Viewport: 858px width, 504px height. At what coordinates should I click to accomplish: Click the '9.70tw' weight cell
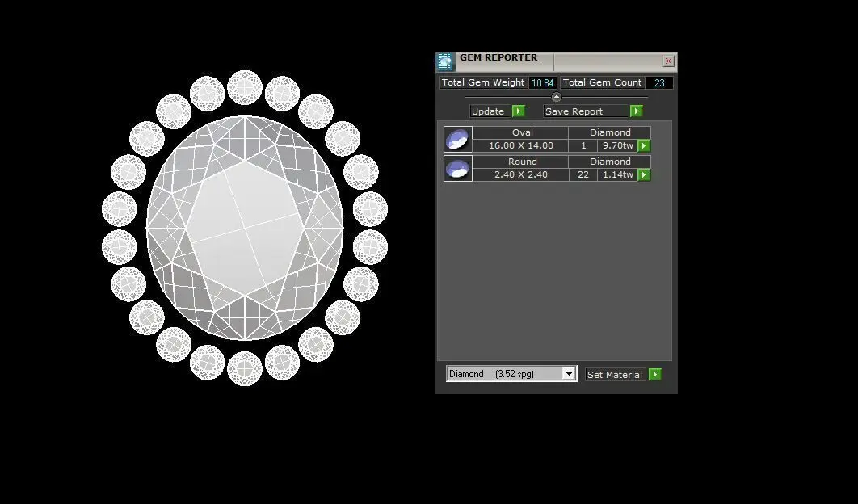pos(618,145)
